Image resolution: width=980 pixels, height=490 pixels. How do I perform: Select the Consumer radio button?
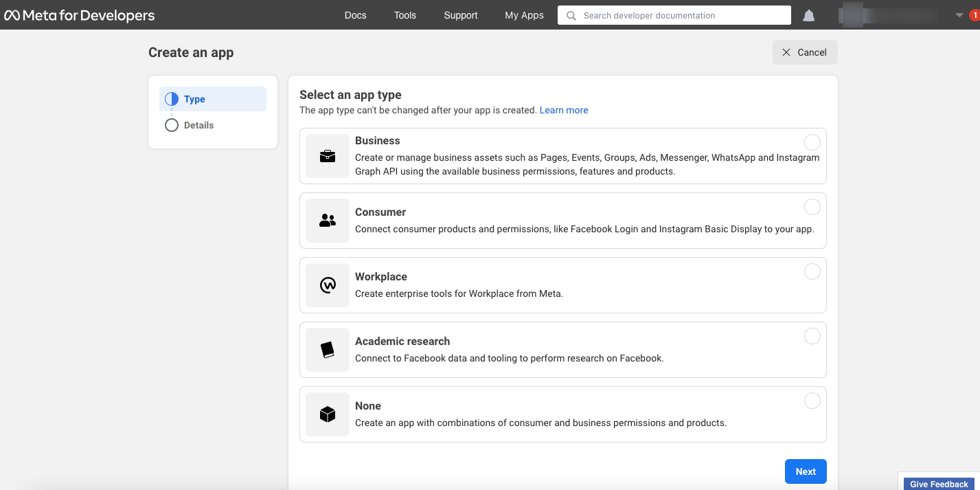tap(812, 207)
